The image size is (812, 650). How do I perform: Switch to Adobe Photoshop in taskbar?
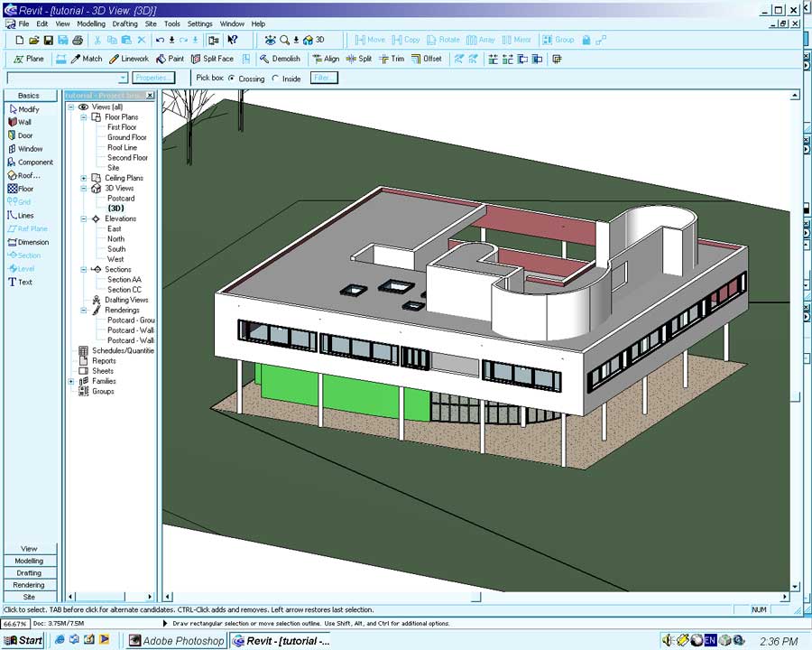(177, 641)
